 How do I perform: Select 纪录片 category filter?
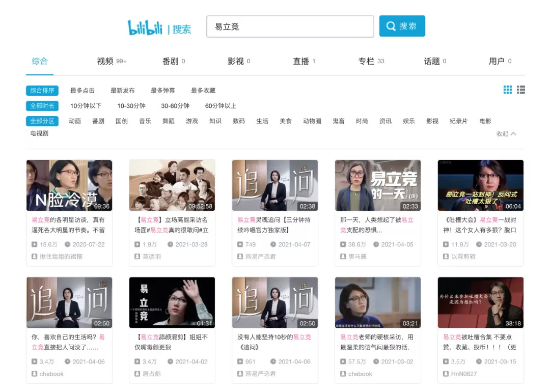(x=458, y=121)
